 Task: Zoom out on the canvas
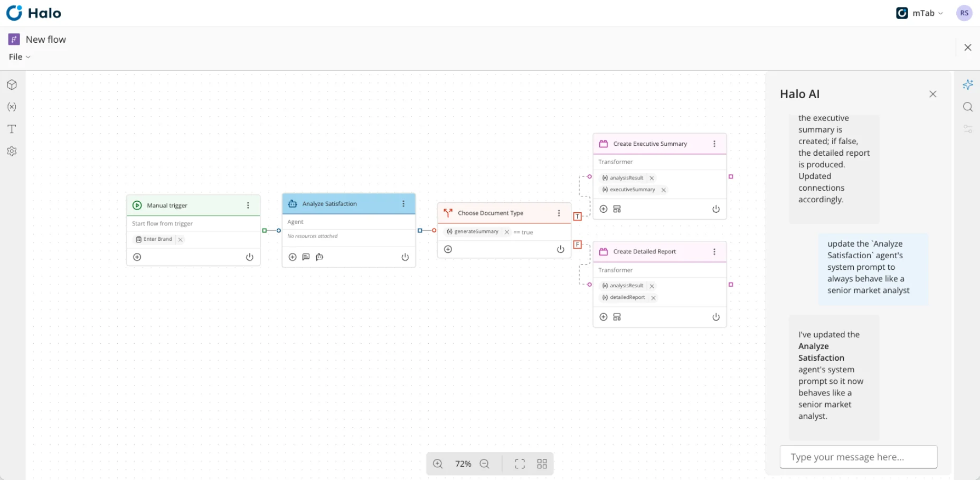[484, 464]
